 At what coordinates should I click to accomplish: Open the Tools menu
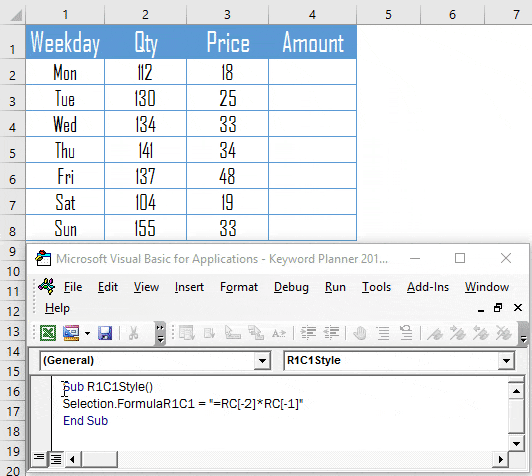[376, 287]
